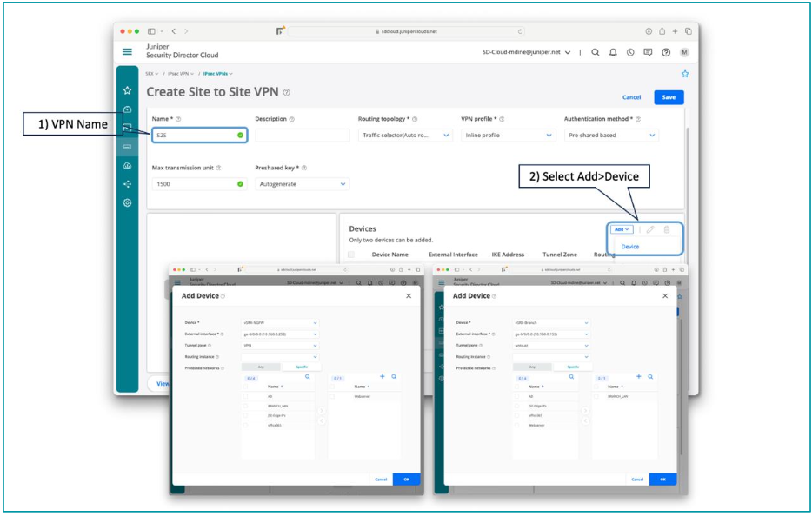Expand the Authentication method dropdown
The width and height of the screenshot is (812, 516).
pyautogui.click(x=611, y=136)
